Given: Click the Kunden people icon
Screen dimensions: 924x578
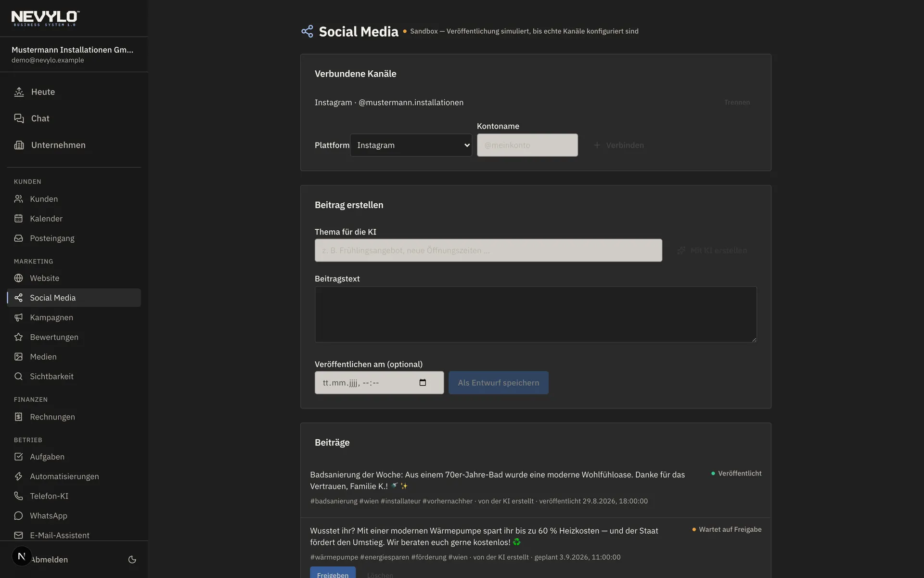Looking at the screenshot, I should click(18, 199).
